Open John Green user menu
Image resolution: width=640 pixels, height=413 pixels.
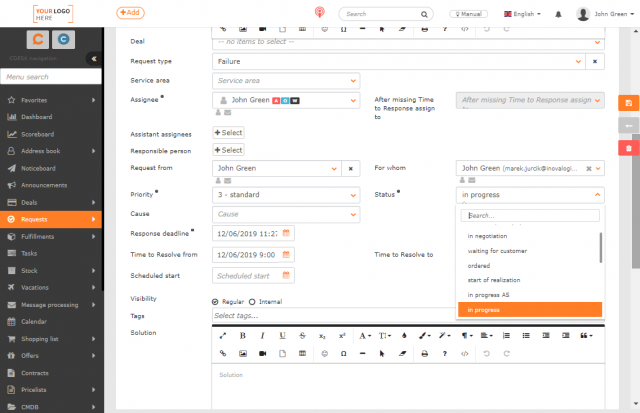coord(605,14)
